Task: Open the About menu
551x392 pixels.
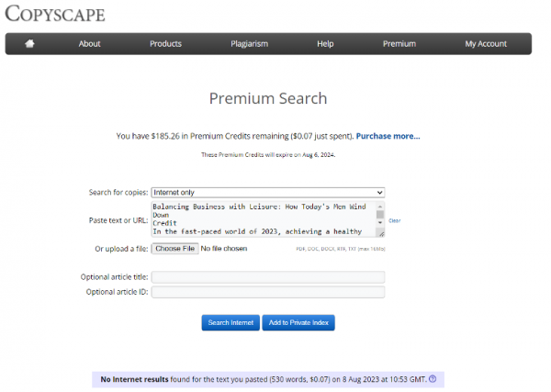Action: pyautogui.click(x=89, y=44)
